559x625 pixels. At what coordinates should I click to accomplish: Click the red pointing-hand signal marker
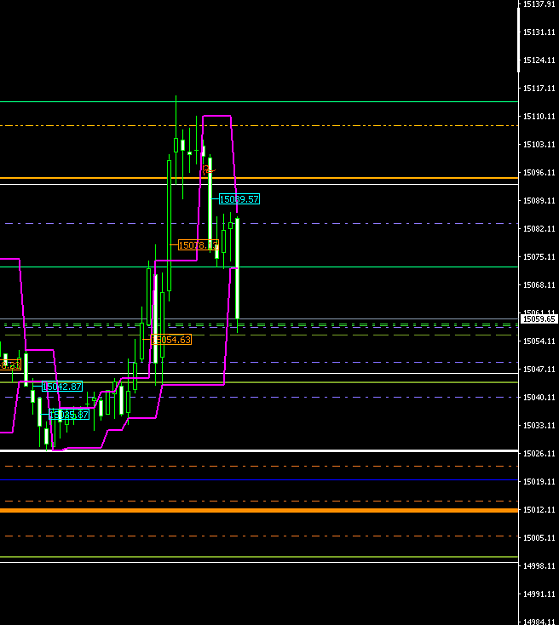(209, 170)
